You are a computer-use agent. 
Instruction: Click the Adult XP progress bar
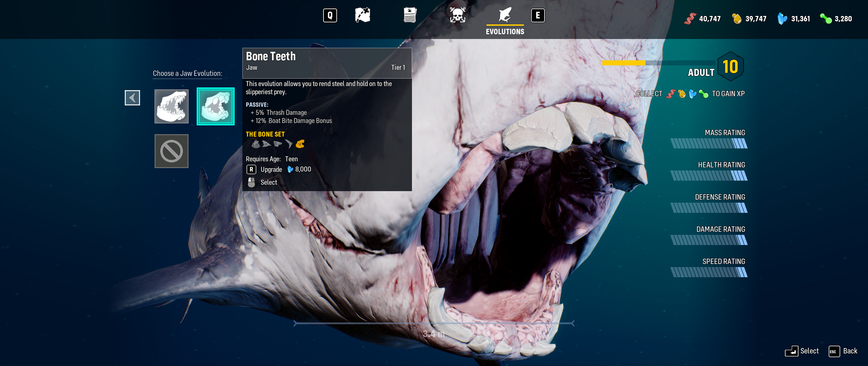point(659,63)
